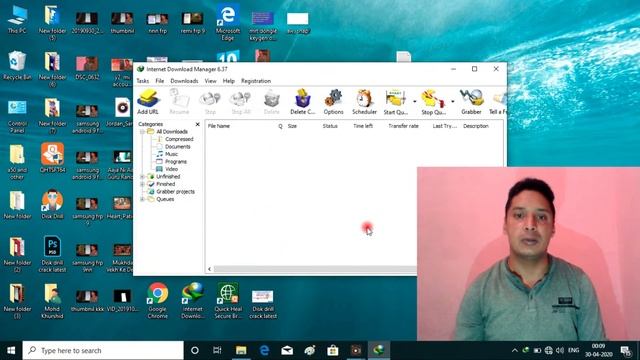Open the Help menu
This screenshot has height=360, width=640.
(229, 81)
